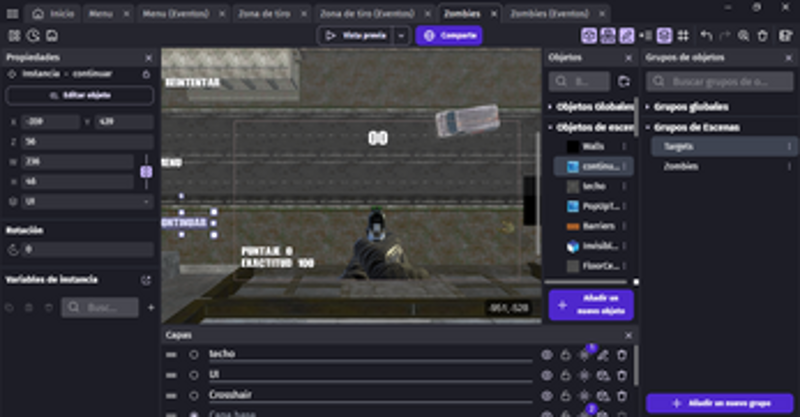Delete selected instance with trash icon
Image resolution: width=800 pixels, height=417 pixels.
coord(763,36)
